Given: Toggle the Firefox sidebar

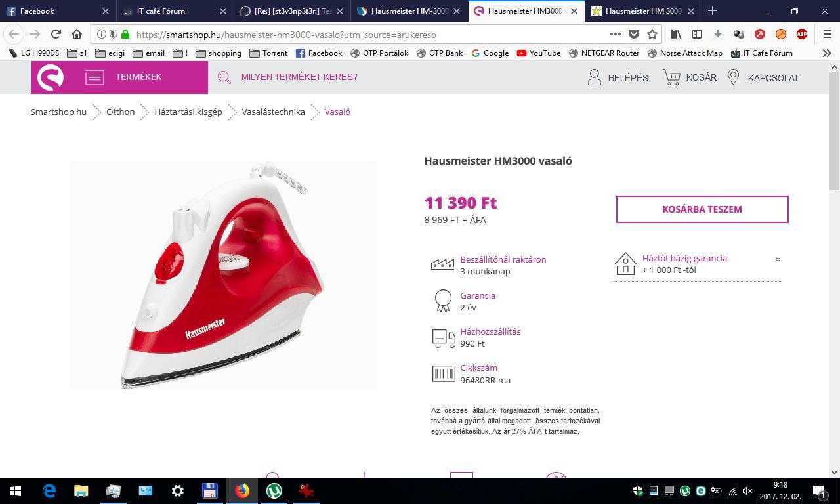Looking at the screenshot, I should pyautogui.click(x=697, y=34).
